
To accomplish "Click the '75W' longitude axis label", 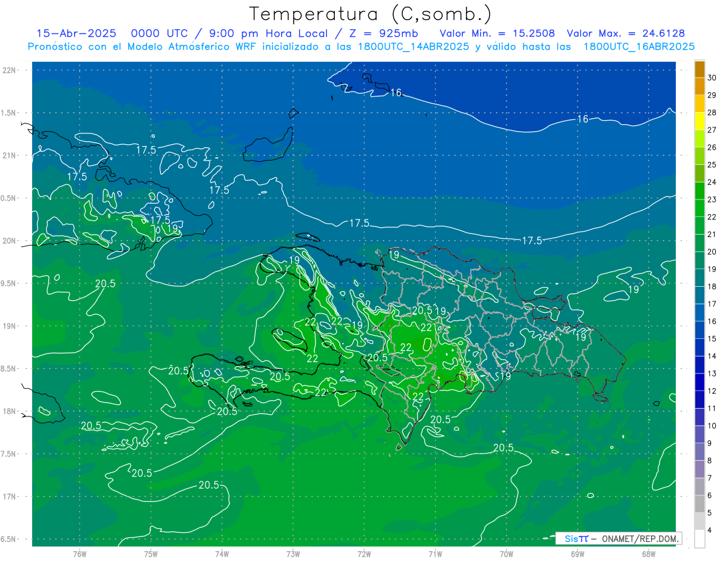I will [150, 554].
